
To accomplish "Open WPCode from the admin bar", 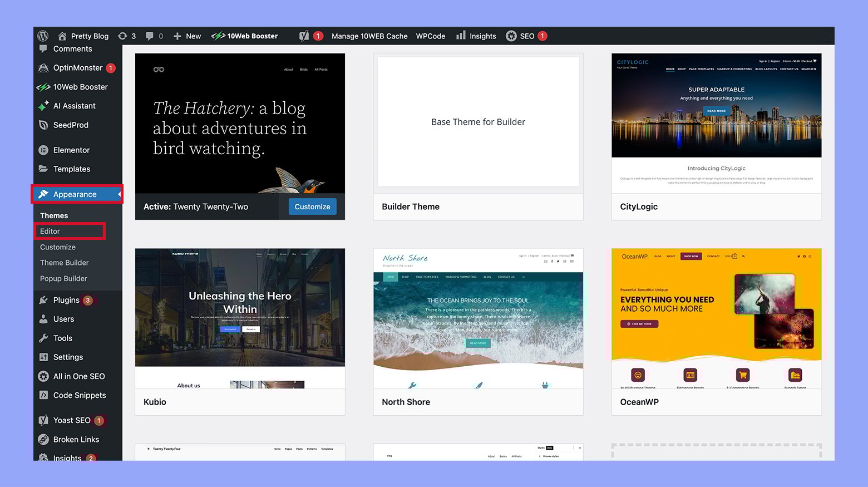I will [430, 36].
